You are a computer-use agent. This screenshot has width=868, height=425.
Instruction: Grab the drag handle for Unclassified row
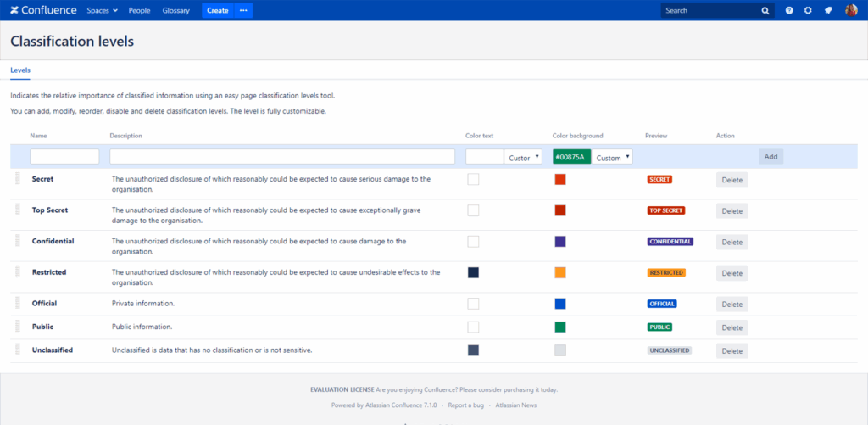(x=17, y=350)
